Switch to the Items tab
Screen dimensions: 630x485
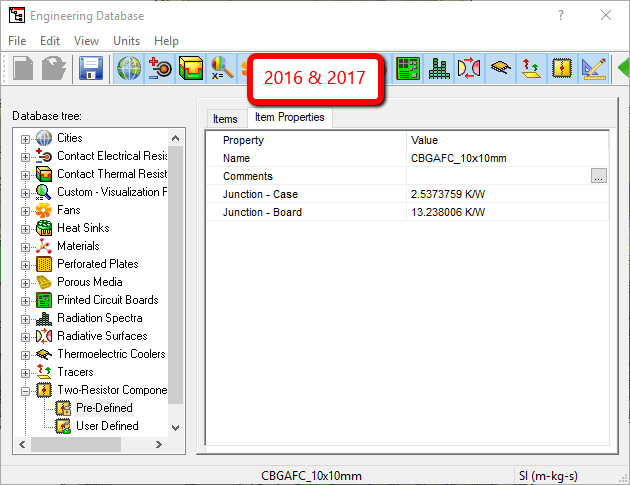click(225, 119)
